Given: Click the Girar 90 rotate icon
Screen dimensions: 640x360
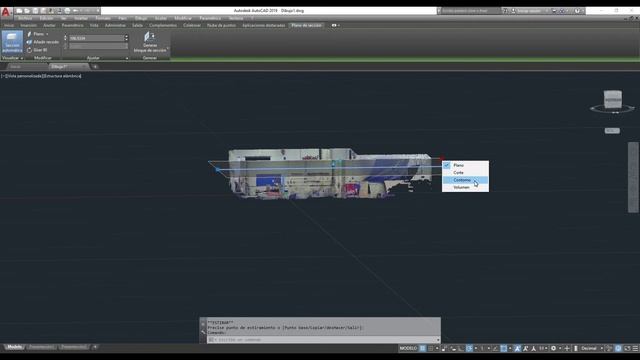Looking at the screenshot, I should pyautogui.click(x=29, y=50).
